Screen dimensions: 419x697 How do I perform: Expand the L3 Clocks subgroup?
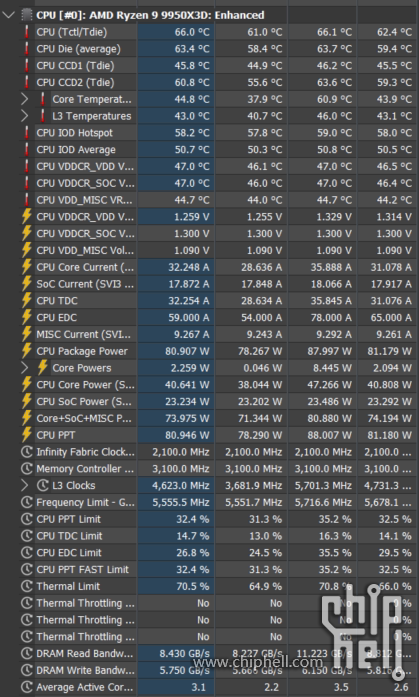coord(25,485)
